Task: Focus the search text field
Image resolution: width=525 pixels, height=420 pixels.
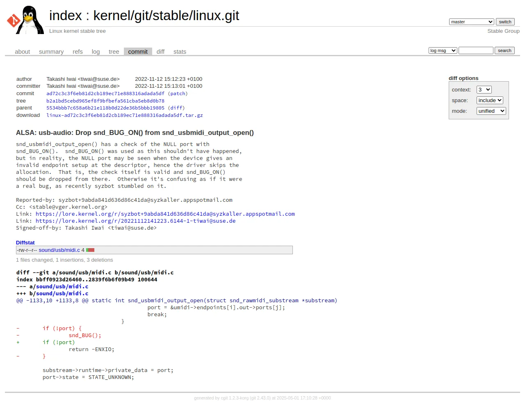Action: coord(476,50)
